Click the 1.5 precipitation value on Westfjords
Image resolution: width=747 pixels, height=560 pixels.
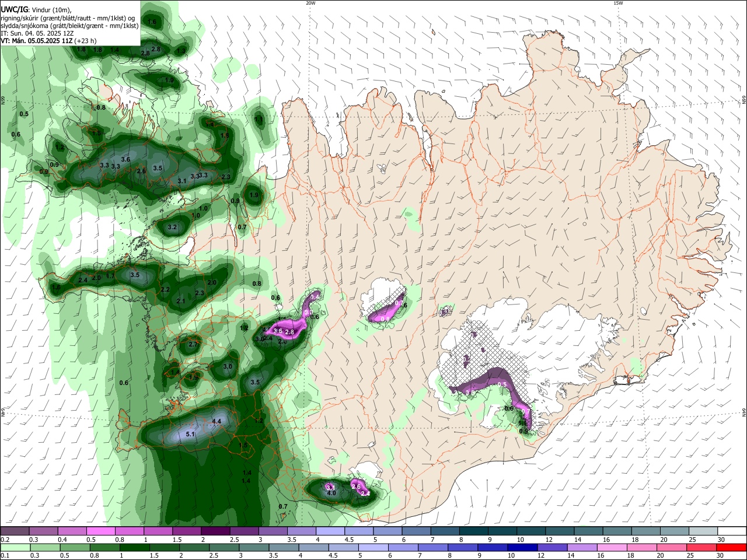tap(96, 134)
